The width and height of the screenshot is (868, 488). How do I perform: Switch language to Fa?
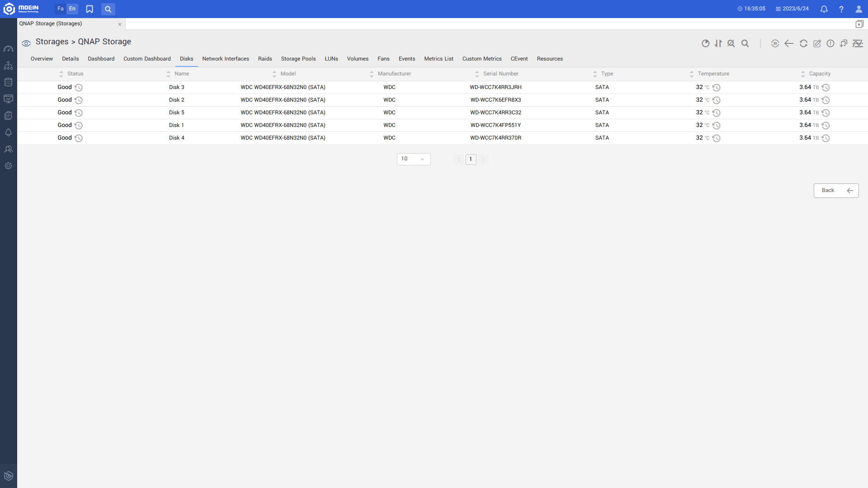click(x=61, y=9)
